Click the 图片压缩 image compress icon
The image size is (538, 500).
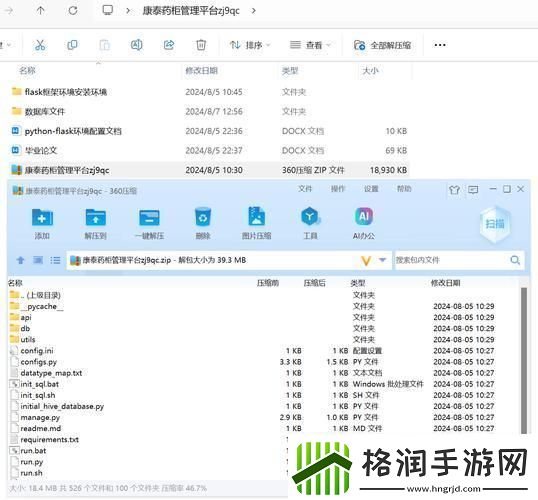pyautogui.click(x=257, y=223)
